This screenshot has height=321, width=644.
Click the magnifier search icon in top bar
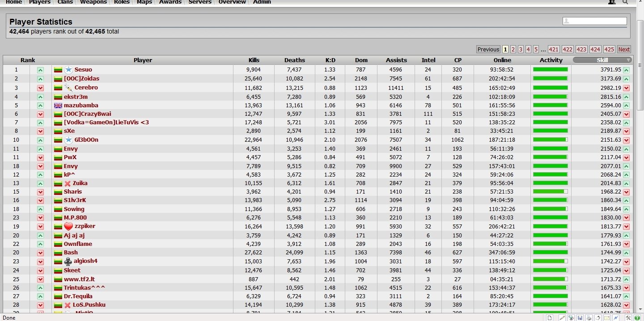tap(625, 2)
